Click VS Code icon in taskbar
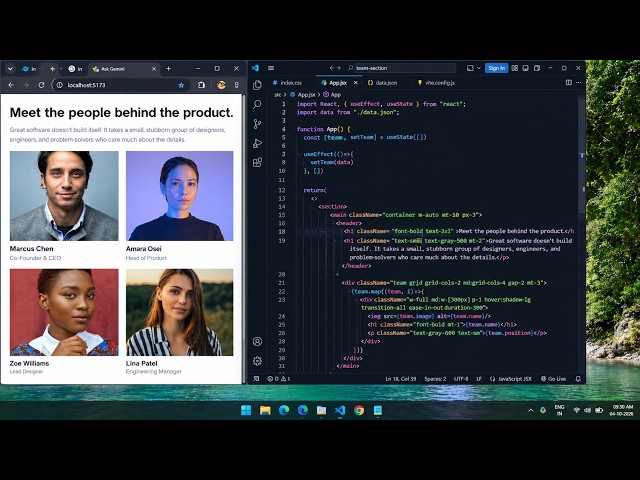The width and height of the screenshot is (640, 480). click(340, 410)
